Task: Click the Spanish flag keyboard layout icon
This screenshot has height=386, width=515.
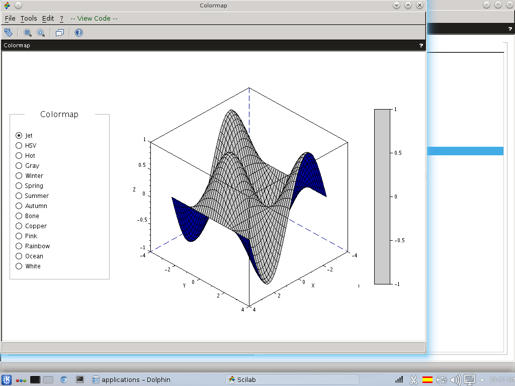Action: tap(427, 380)
